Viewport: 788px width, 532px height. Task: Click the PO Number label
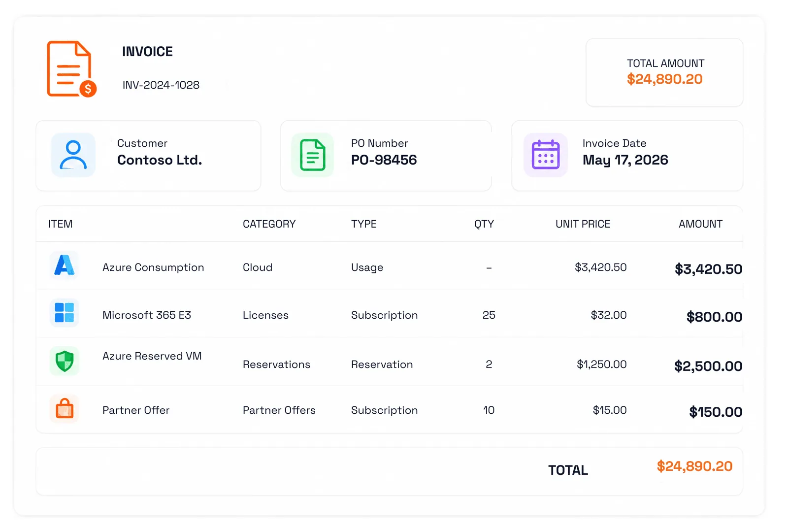pyautogui.click(x=379, y=143)
